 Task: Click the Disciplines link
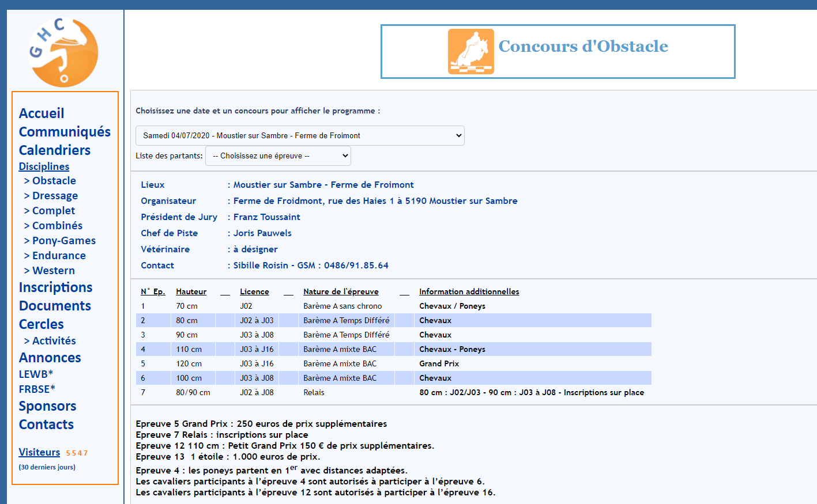(x=44, y=166)
